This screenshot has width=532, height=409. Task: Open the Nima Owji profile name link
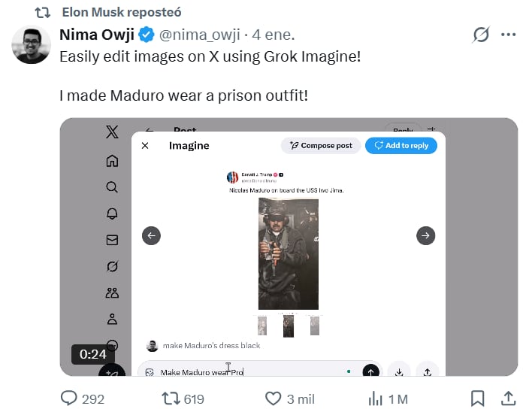tap(96, 35)
